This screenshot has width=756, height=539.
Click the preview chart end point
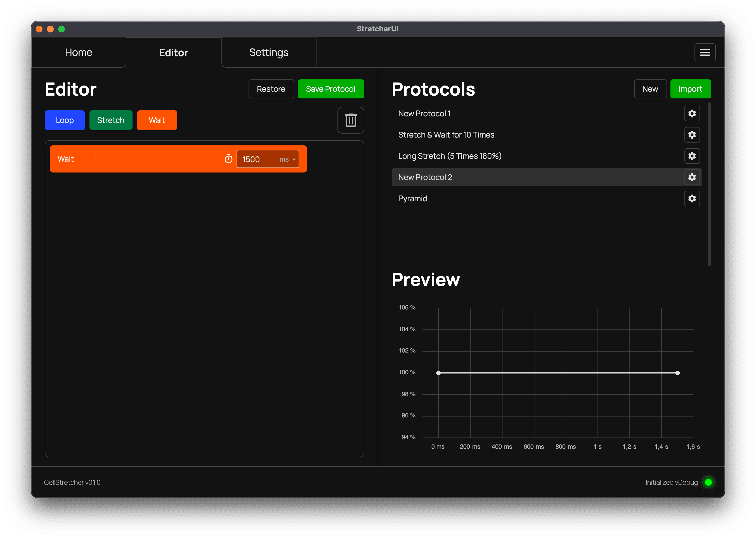click(677, 373)
